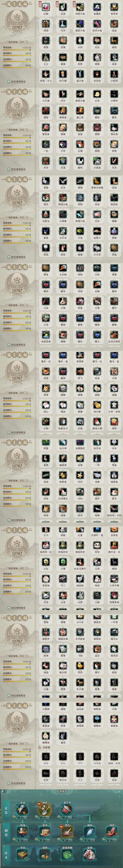
Task: Close the 生活技艺 panel
Action: tap(119, 791)
